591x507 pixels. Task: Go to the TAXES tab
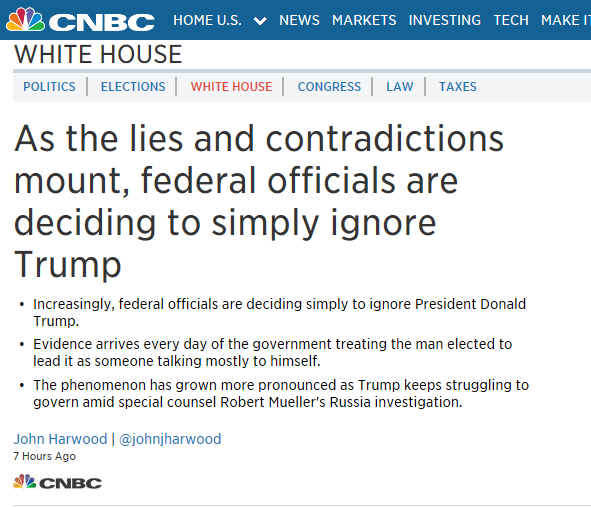[x=458, y=87]
